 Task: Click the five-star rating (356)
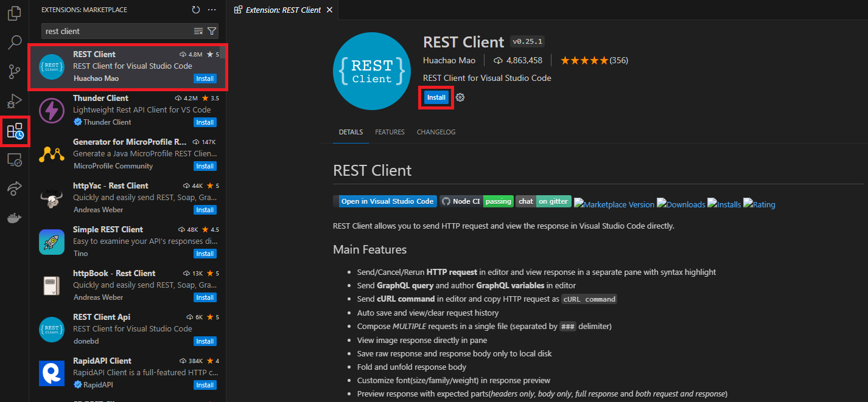[594, 60]
